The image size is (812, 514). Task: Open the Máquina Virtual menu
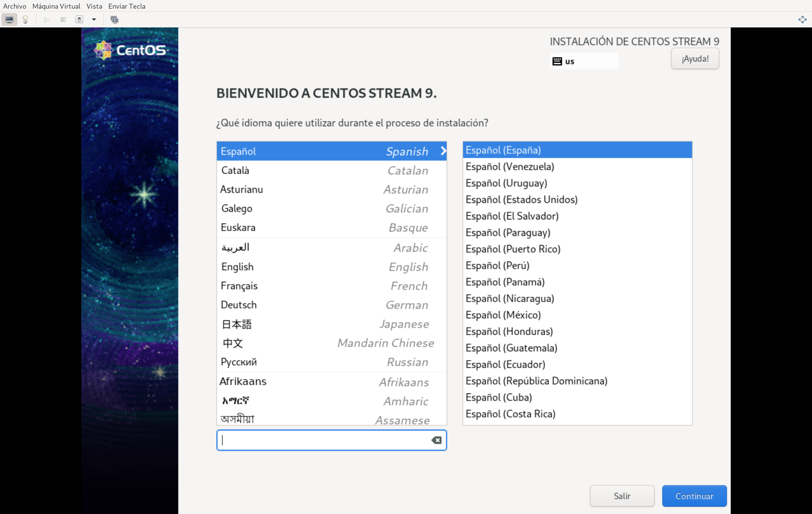[x=56, y=6]
